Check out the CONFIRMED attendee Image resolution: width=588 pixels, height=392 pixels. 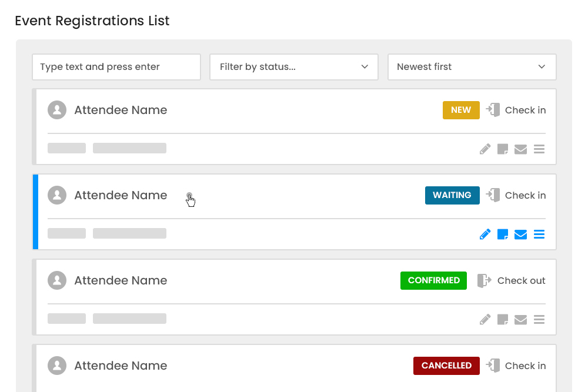click(512, 280)
